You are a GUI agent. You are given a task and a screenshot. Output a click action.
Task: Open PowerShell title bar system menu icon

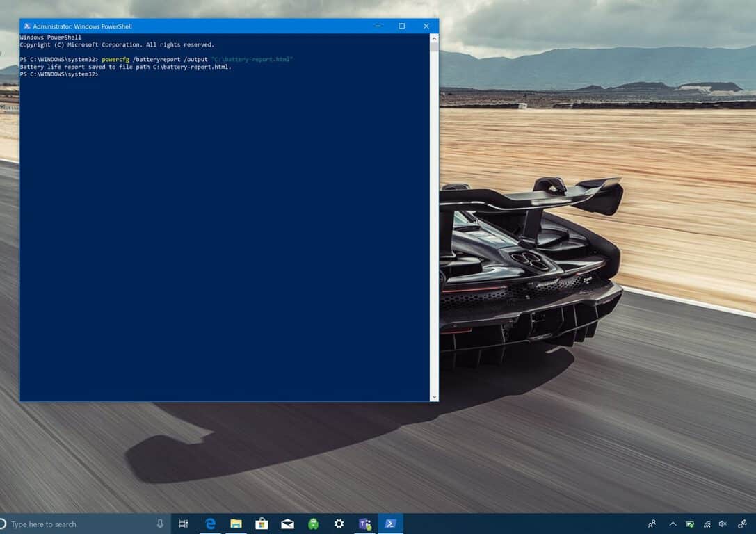(x=27, y=26)
